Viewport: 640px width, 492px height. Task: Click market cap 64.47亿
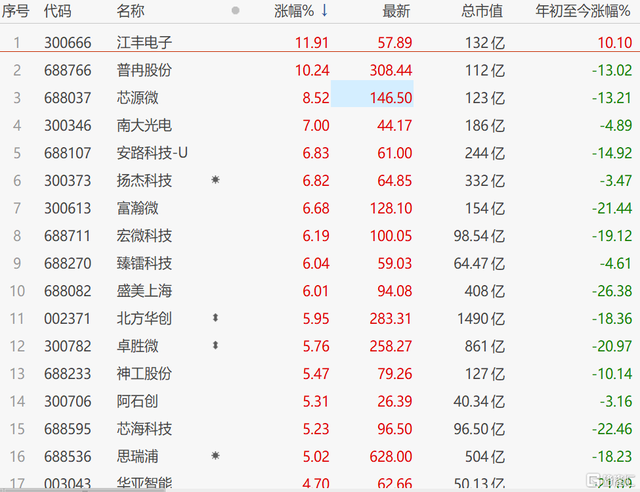[480, 263]
